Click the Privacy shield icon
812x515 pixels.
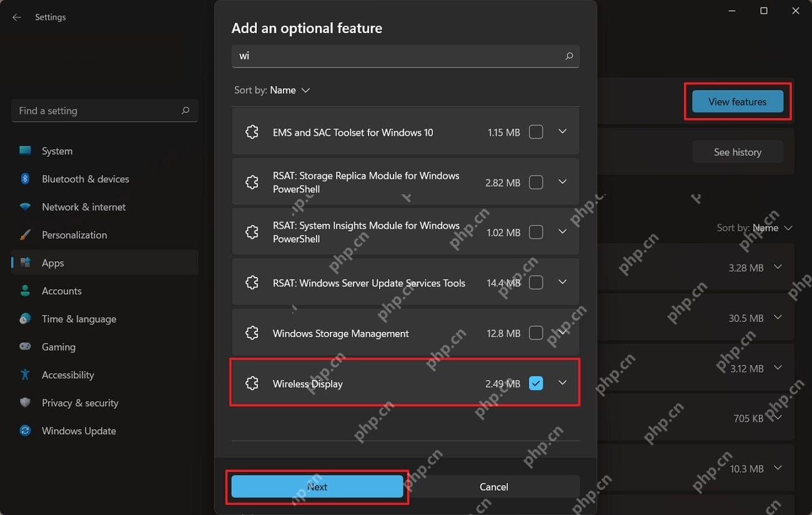(25, 402)
